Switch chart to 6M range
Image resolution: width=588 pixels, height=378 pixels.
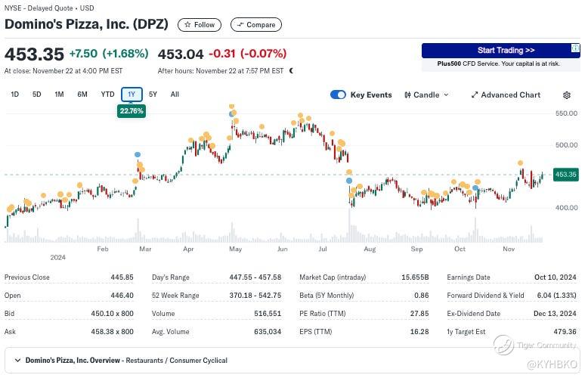coord(82,94)
